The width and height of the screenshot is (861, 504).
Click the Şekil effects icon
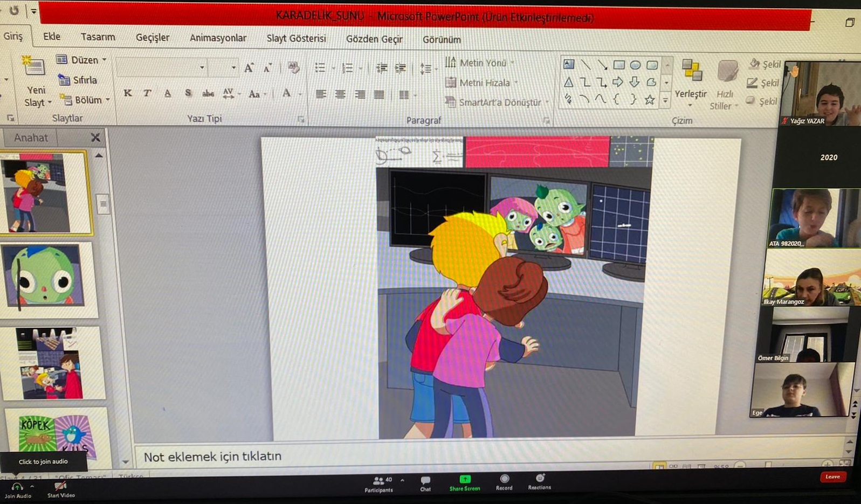tap(750, 101)
